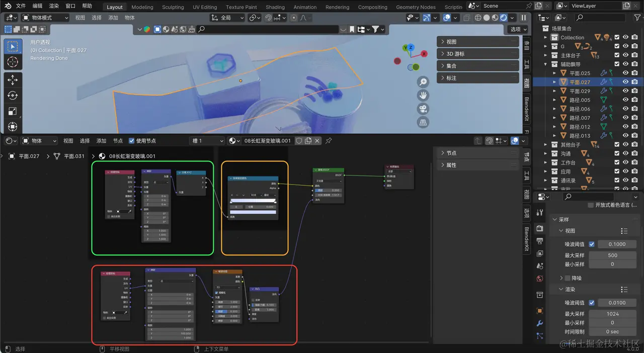Open node editor 添加 menu
This screenshot has width=644, height=353.
click(x=101, y=141)
